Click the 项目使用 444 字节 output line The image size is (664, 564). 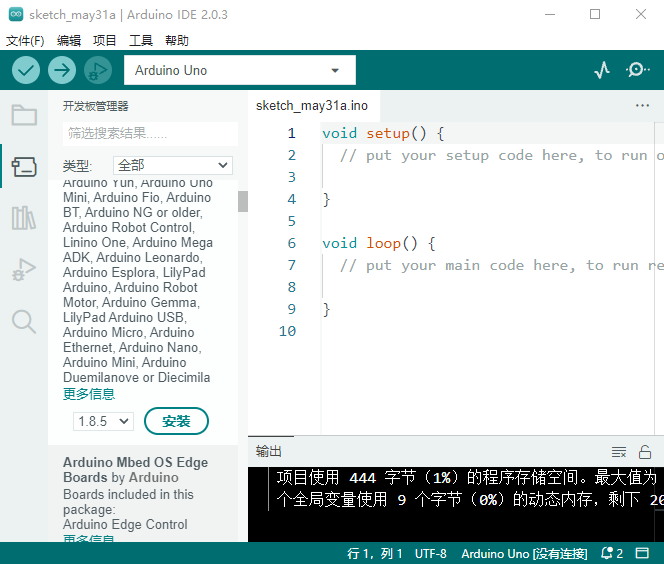(x=467, y=478)
